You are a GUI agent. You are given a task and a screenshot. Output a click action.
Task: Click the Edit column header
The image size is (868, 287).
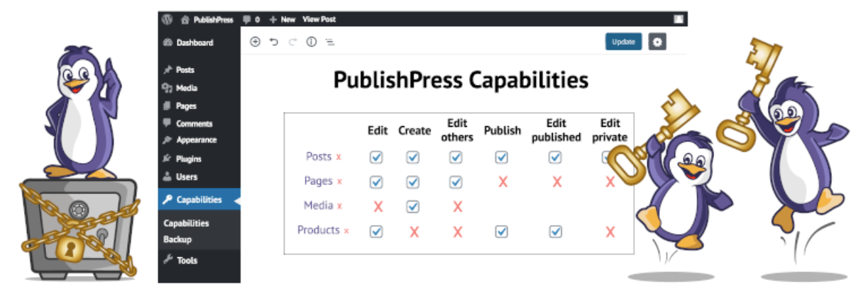[377, 130]
